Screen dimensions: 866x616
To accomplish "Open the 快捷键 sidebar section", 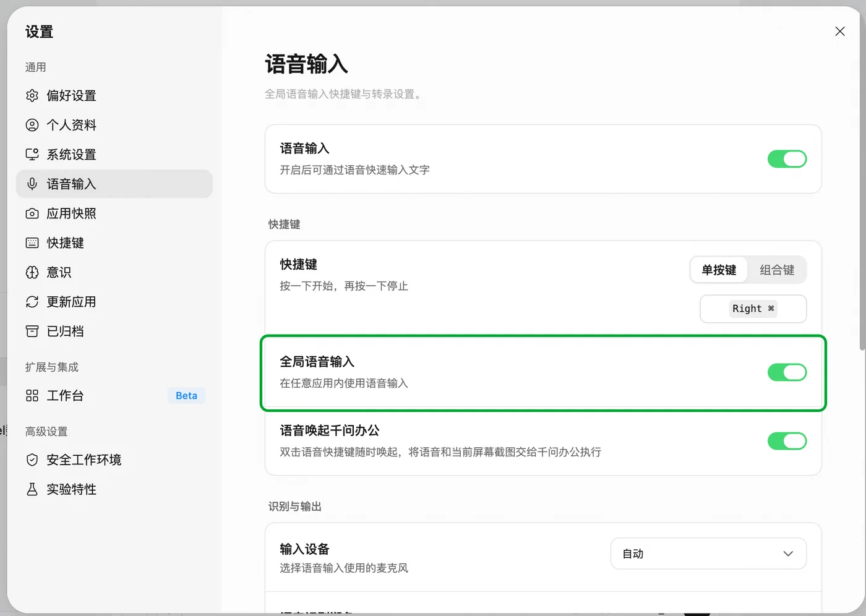I will click(114, 243).
